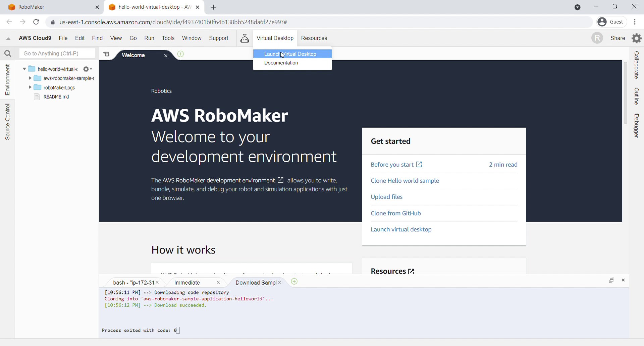Screen dimensions: 644x346
Task: Open the Go menu
Action: [x=133, y=38]
